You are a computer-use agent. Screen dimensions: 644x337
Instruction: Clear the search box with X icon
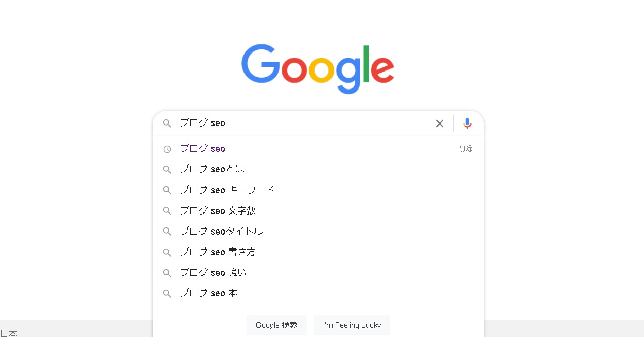(x=440, y=123)
